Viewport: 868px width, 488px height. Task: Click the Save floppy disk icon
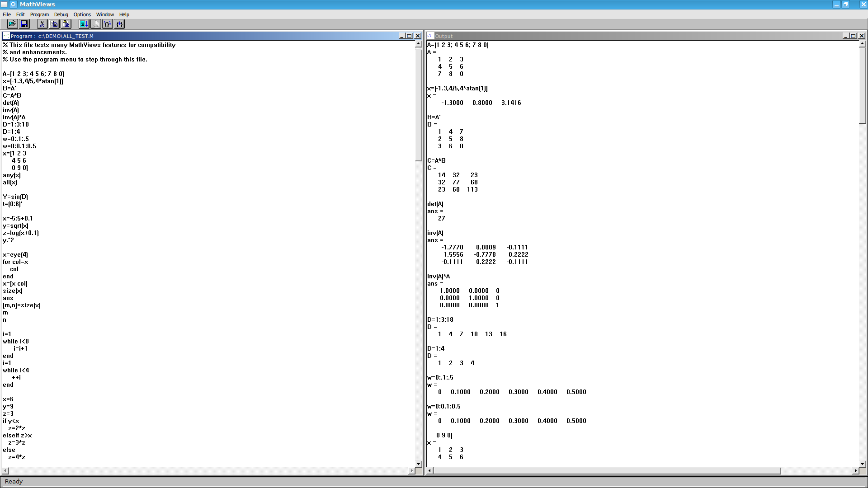(24, 24)
